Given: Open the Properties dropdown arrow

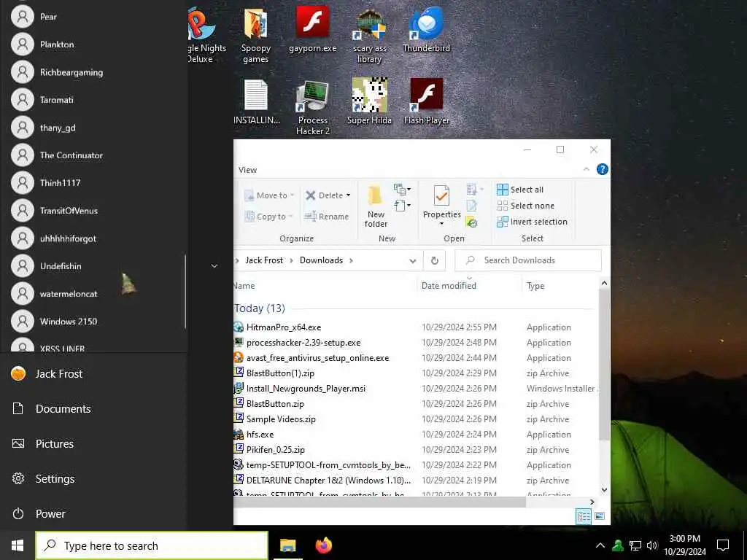Looking at the screenshot, I should coord(441,224).
